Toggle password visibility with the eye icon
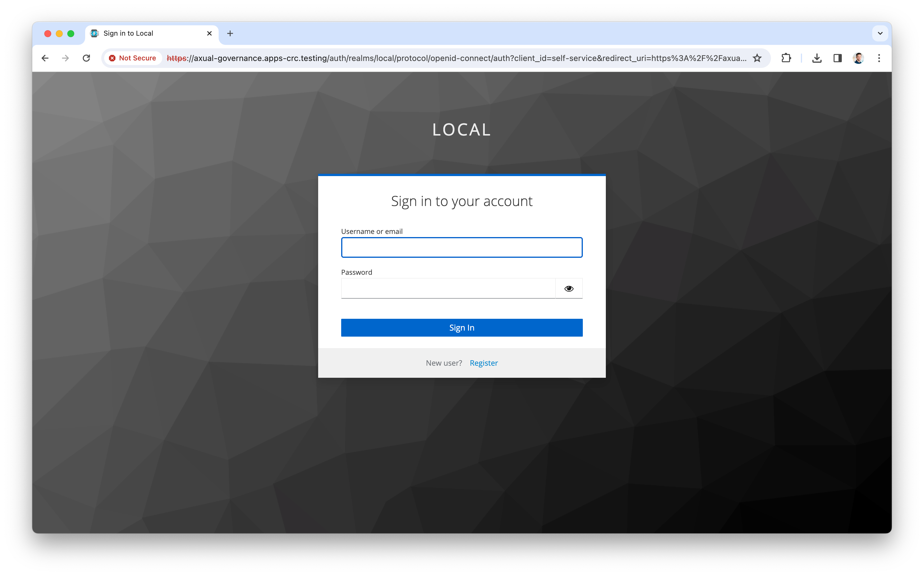 [x=569, y=288]
